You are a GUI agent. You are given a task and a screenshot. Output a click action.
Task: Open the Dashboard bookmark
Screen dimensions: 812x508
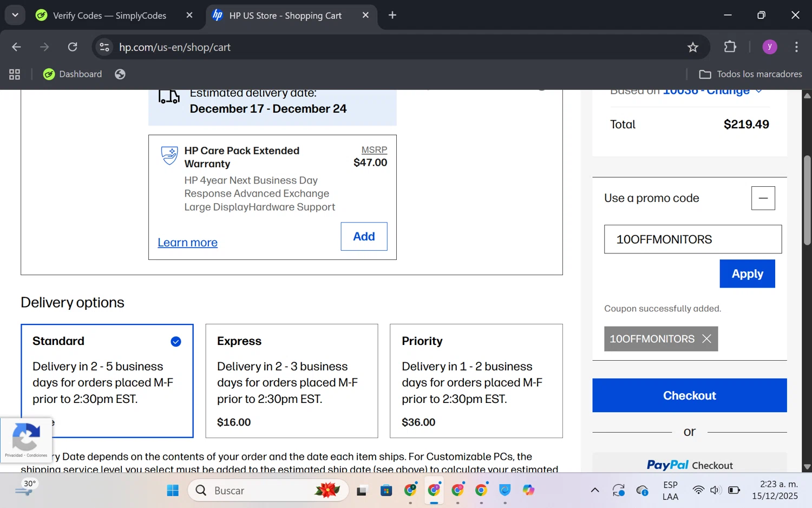pos(73,74)
